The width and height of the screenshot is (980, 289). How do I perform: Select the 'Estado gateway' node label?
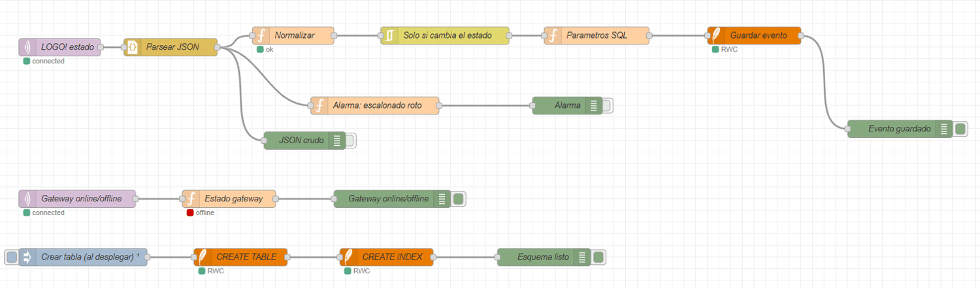(x=234, y=199)
